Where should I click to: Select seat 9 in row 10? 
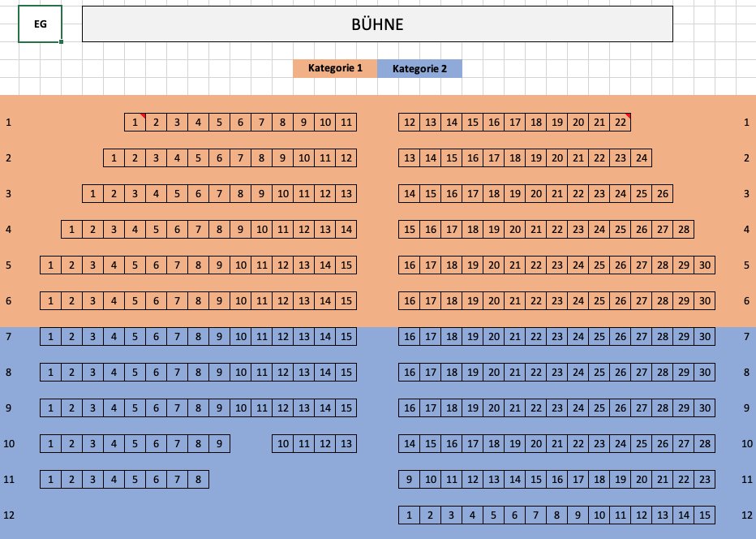[x=219, y=444]
